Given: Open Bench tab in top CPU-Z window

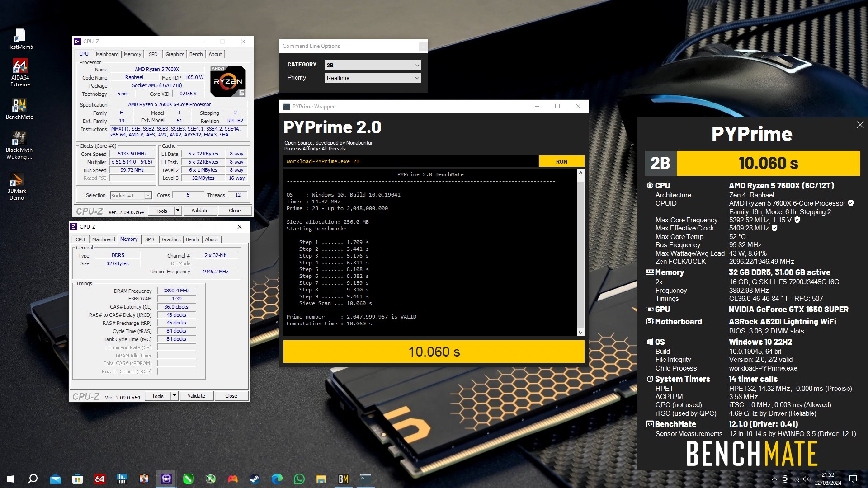Looking at the screenshot, I should tap(196, 54).
